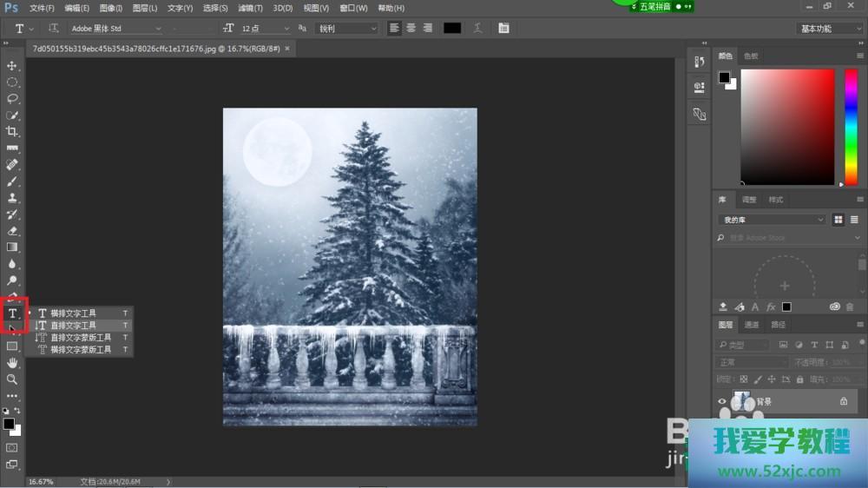Open the 滤镜(T) menu
Image resolution: width=868 pixels, height=488 pixels.
(x=250, y=8)
